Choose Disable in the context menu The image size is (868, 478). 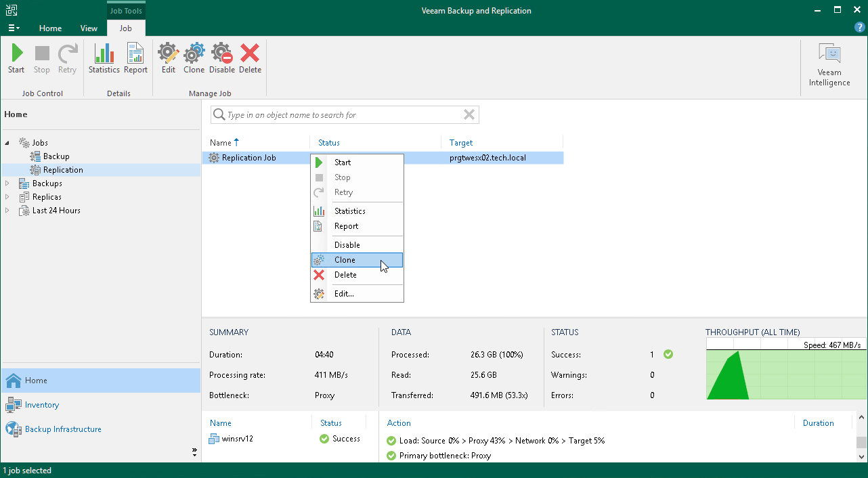(x=357, y=245)
